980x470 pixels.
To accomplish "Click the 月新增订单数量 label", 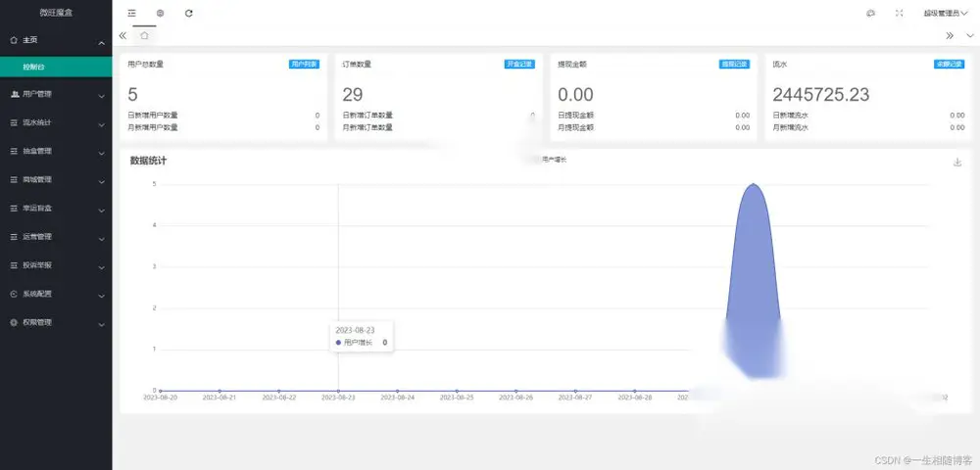I will 367,127.
